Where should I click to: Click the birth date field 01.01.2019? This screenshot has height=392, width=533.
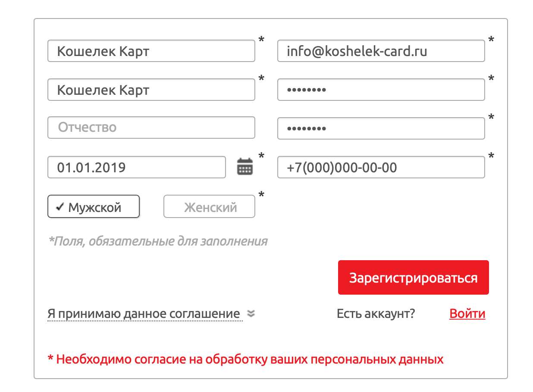tap(137, 167)
